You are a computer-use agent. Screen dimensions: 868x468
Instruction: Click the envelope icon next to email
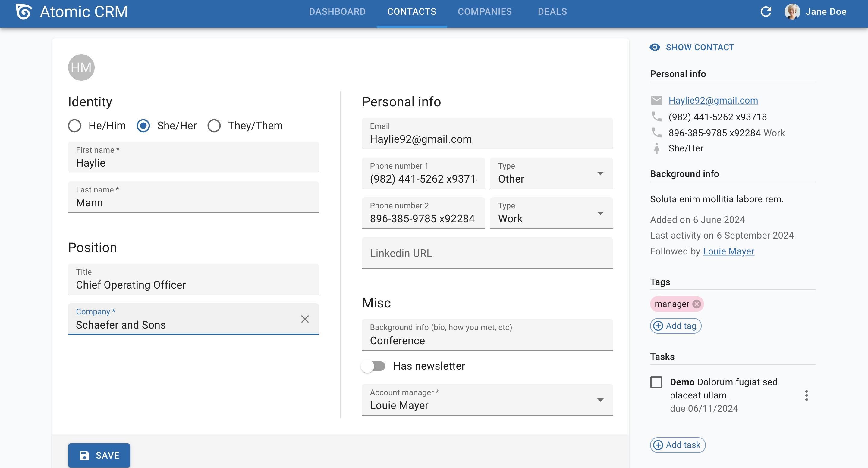pyautogui.click(x=656, y=100)
